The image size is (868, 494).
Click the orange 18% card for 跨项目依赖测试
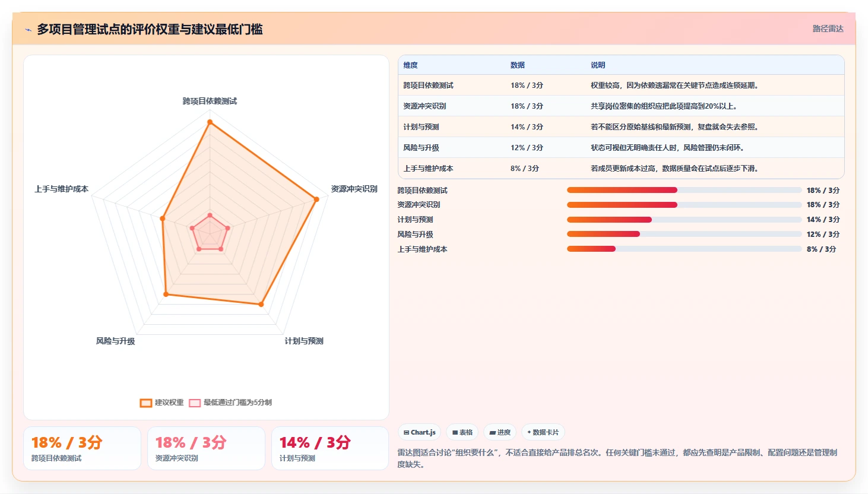click(82, 448)
